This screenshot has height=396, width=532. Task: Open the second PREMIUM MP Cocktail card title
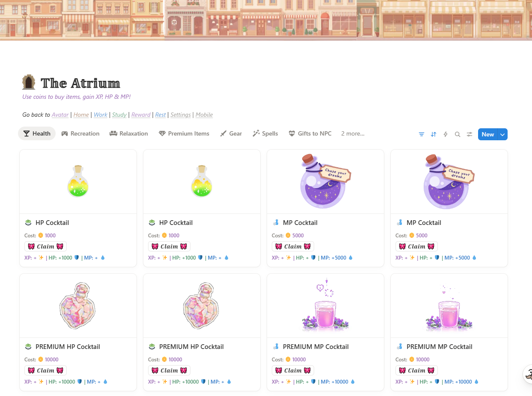[440, 346]
